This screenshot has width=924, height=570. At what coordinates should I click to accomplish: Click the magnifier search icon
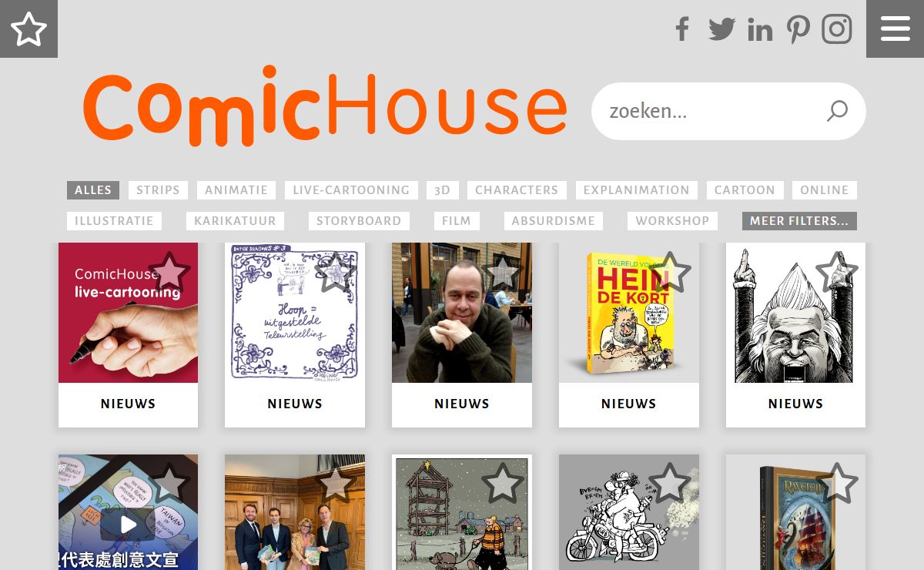pyautogui.click(x=837, y=111)
